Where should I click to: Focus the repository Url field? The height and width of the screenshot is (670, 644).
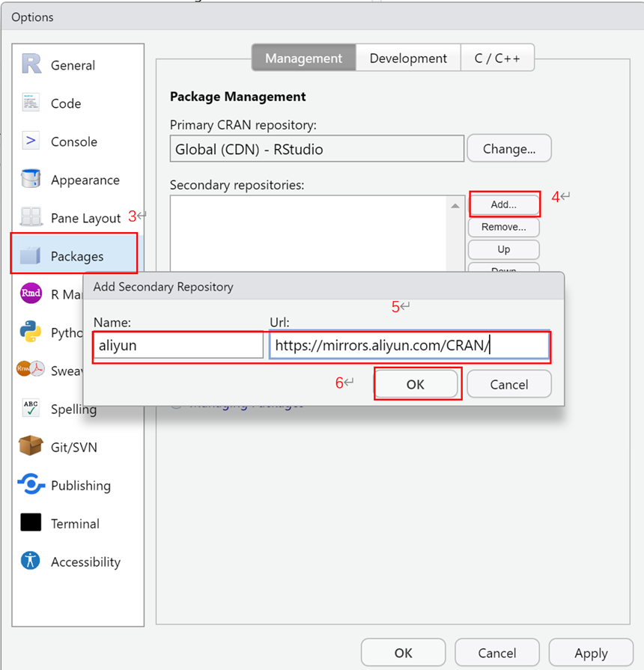click(409, 345)
